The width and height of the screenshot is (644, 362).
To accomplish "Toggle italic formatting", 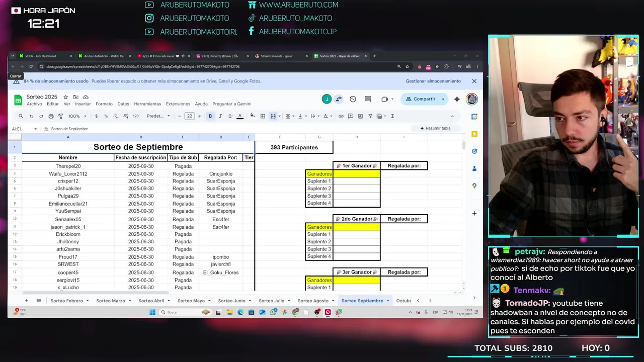I will tap(220, 116).
